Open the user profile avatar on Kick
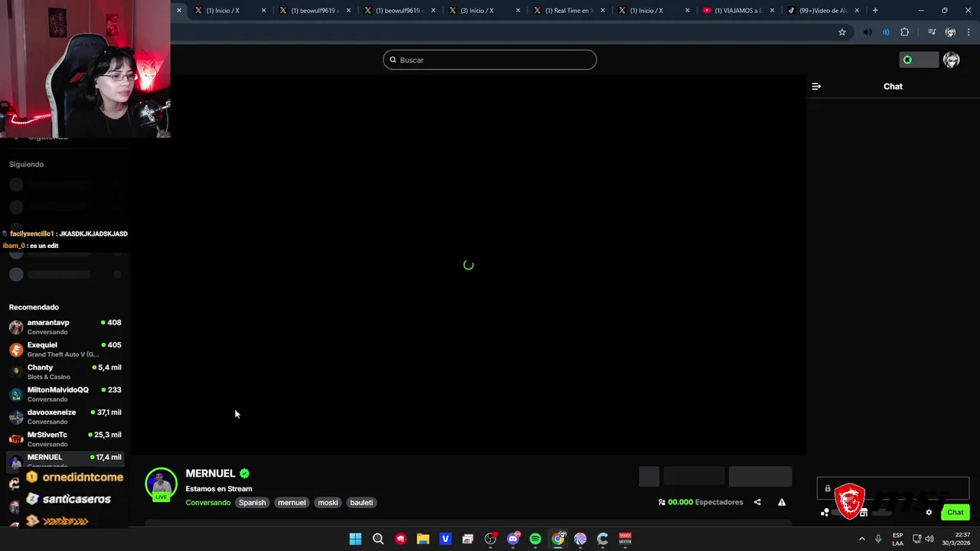The image size is (980, 551). pyautogui.click(x=952, y=60)
